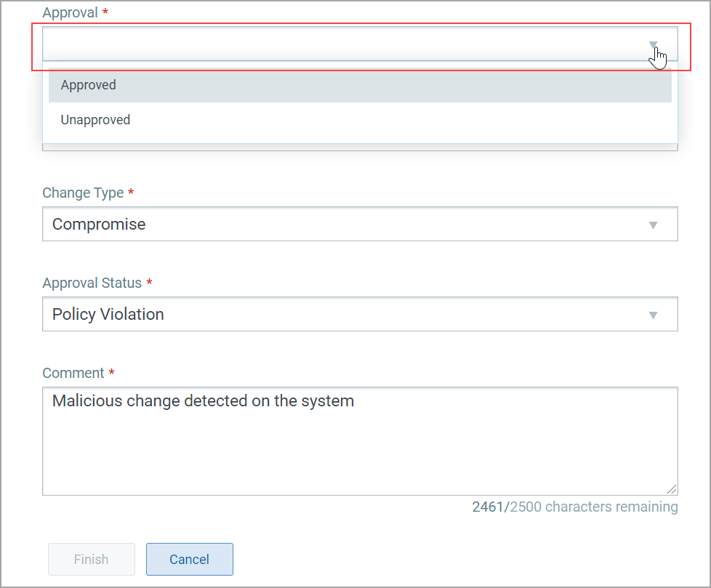This screenshot has height=588, width=711.
Task: Cancel the approval dialog
Action: 190,559
